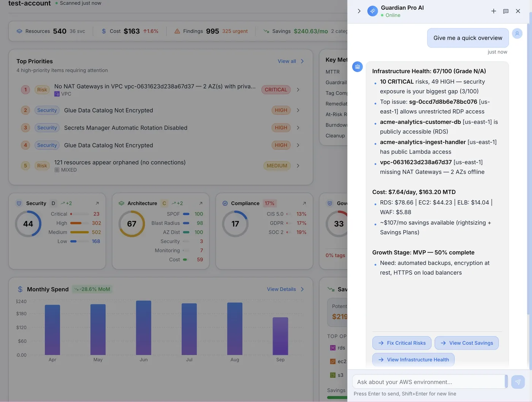
Task: Expand the No NAT Gateways priority row chevron
Action: click(298, 90)
